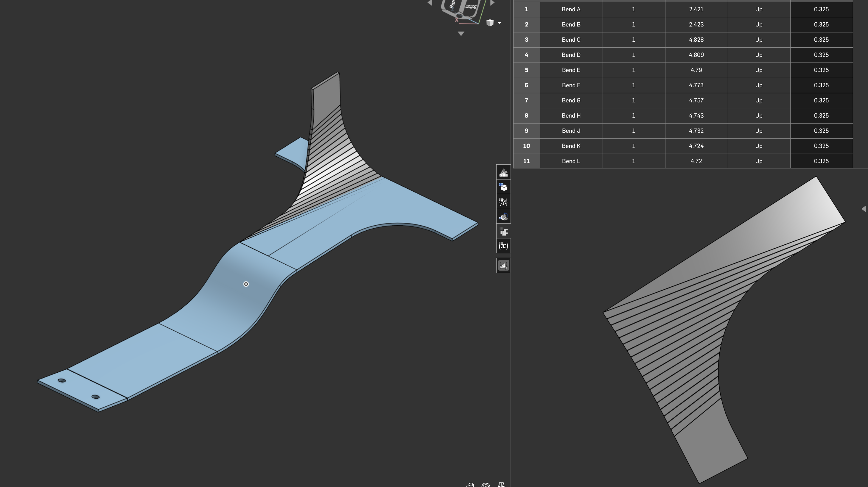Collapse the right panel with side arrow

[864, 209]
